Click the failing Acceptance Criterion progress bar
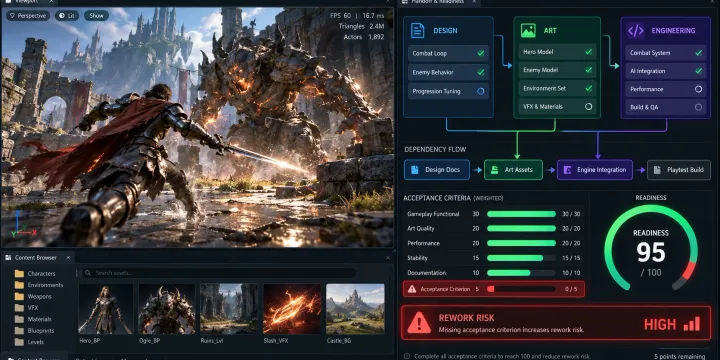The image size is (720, 360). (521, 289)
